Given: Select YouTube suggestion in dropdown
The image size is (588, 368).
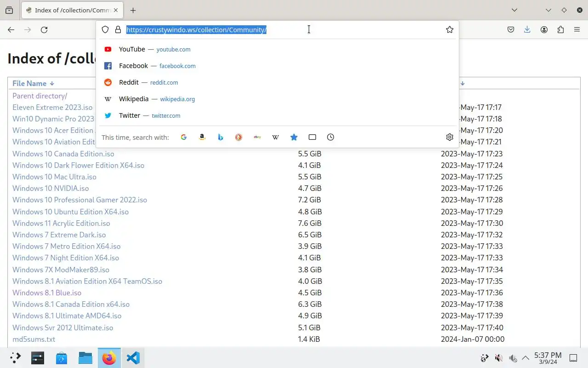Looking at the screenshot, I should 277,49.
